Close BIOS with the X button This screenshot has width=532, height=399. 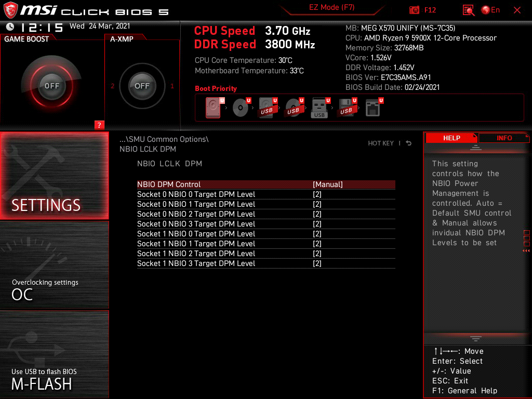click(x=517, y=10)
